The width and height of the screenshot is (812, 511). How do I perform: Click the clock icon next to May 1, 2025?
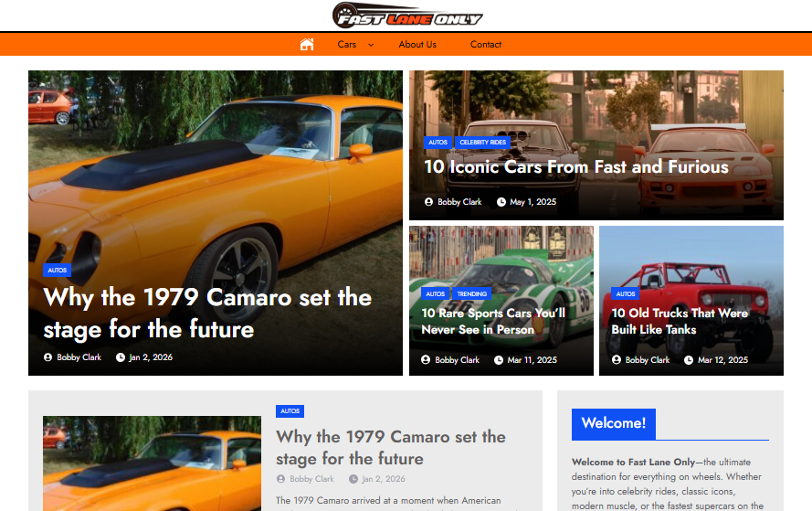click(501, 202)
